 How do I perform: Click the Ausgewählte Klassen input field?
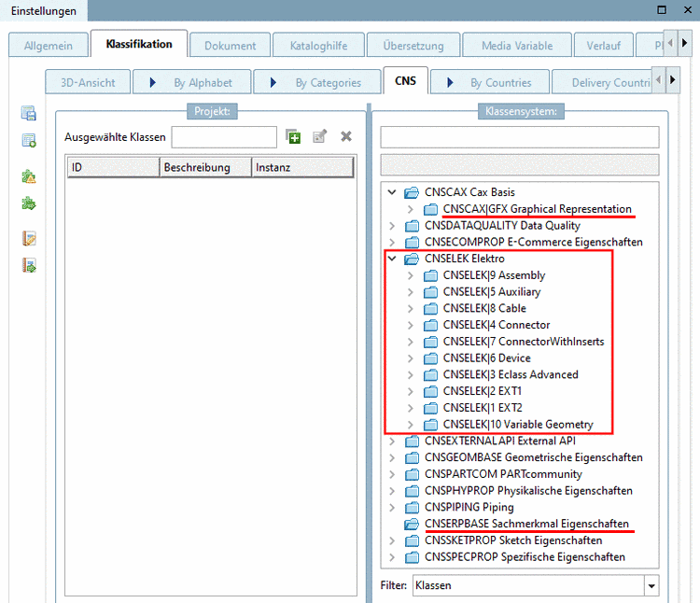pos(224,137)
